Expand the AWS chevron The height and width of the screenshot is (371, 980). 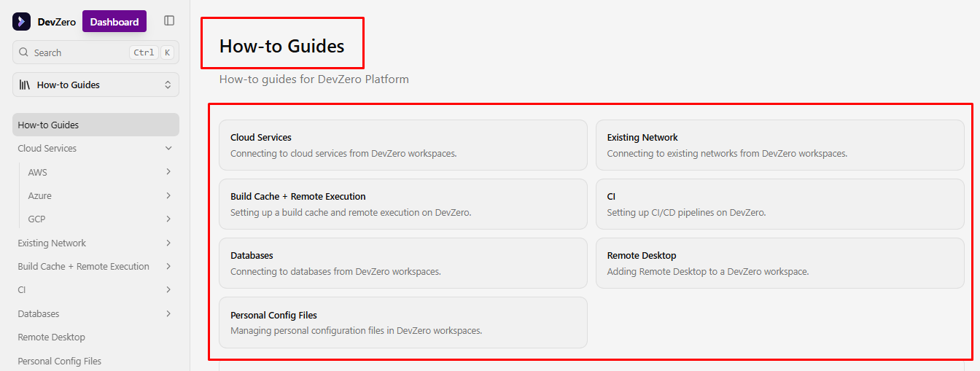point(168,172)
